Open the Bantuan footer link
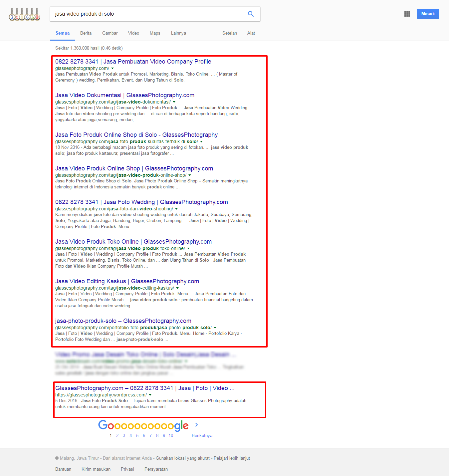The height and width of the screenshot is (476, 449). 63,469
